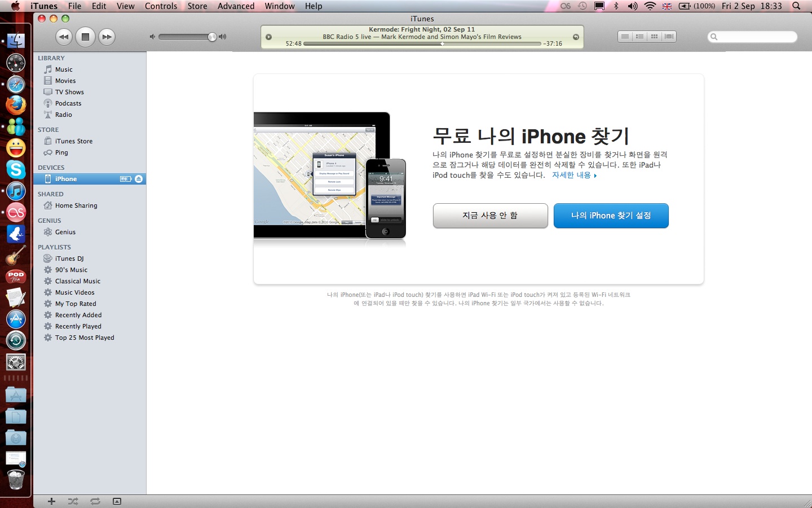Switch to Cover Flow view
812x508 pixels.
(x=669, y=37)
